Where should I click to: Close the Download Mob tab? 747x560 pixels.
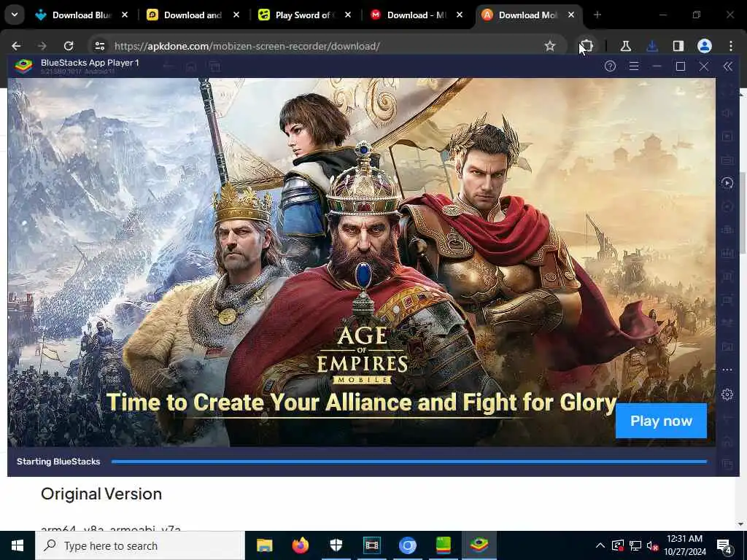coord(570,15)
